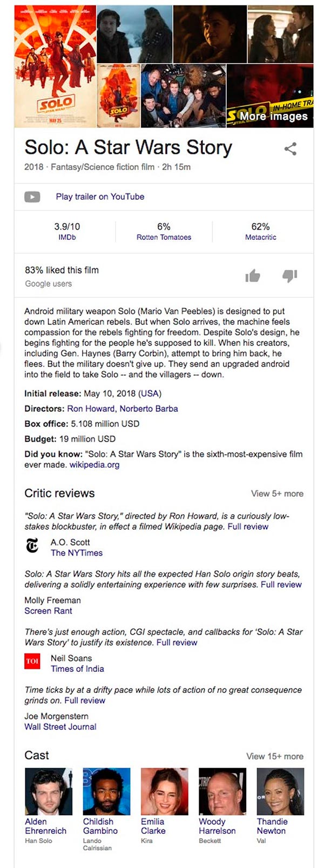
Task: Open the Rotten Tomatoes rating link
Action: (x=164, y=237)
